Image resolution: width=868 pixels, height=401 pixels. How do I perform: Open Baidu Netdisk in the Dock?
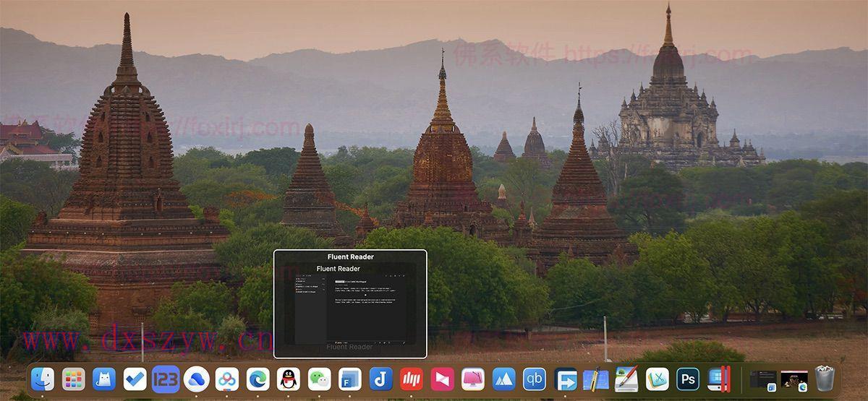point(227,379)
